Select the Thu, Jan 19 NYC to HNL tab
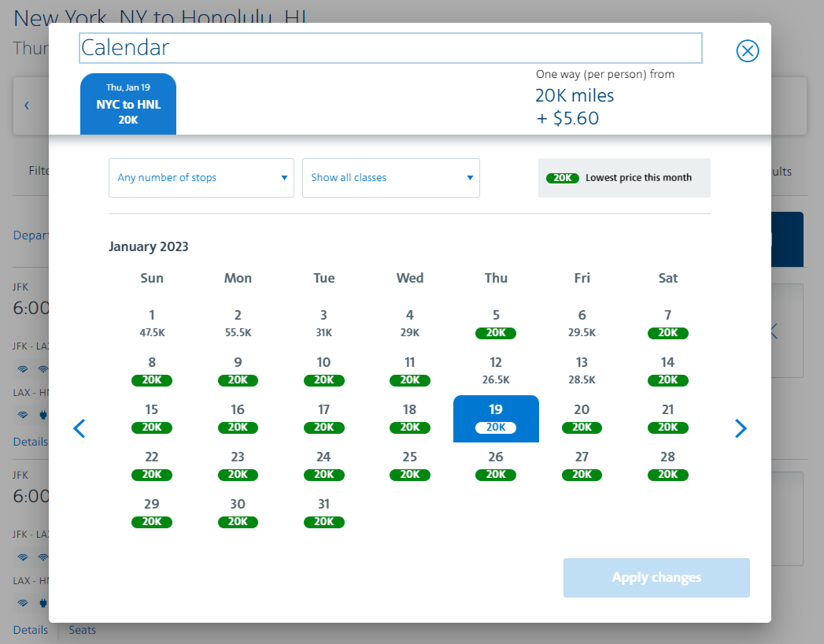Screen dimensions: 824x644 tap(128, 104)
